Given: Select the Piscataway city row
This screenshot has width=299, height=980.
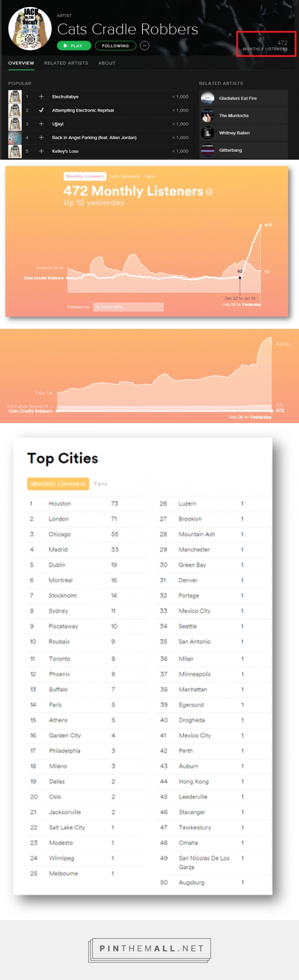Looking at the screenshot, I should [x=86, y=626].
